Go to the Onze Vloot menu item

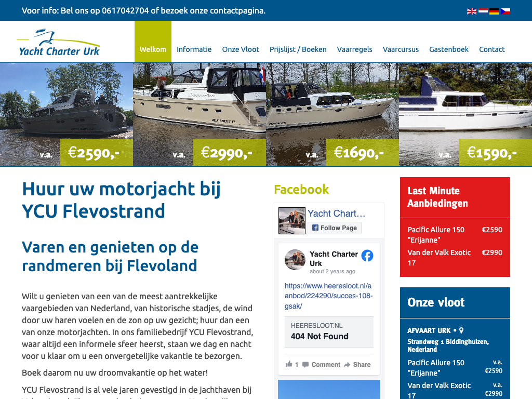tap(241, 49)
